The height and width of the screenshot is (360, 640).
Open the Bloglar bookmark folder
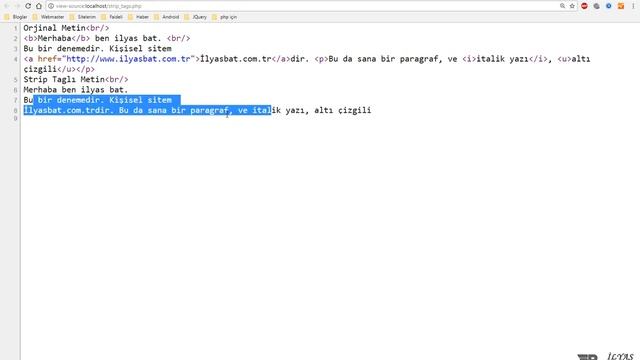[x=16, y=17]
